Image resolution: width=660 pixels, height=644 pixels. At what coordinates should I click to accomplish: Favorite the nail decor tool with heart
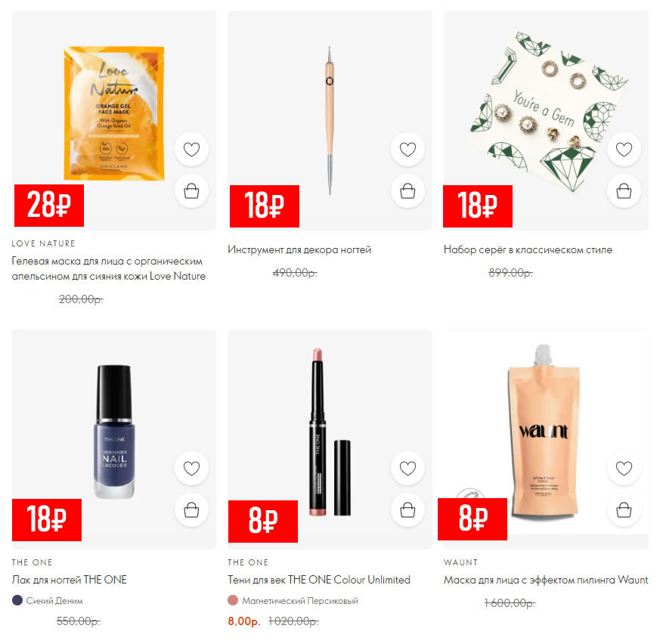(x=407, y=150)
